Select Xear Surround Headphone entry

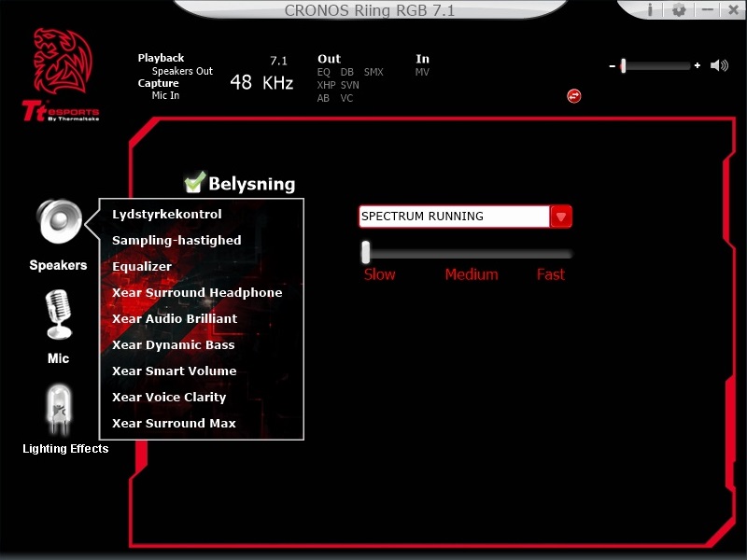point(197,292)
